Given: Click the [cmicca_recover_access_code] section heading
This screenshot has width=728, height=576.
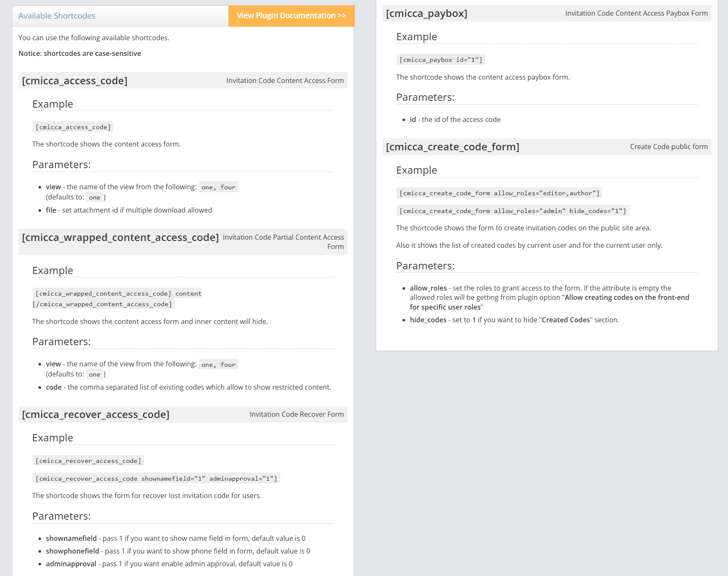Looking at the screenshot, I should click(96, 415).
